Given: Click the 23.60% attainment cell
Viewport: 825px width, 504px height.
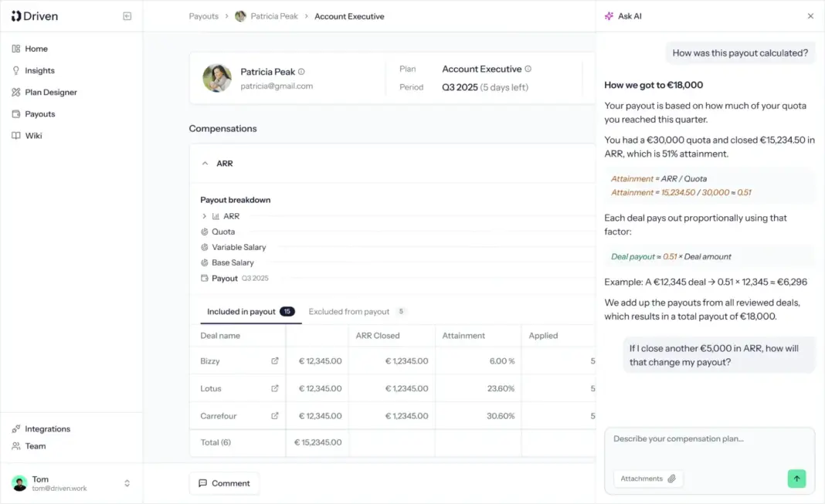Looking at the screenshot, I should 501,388.
